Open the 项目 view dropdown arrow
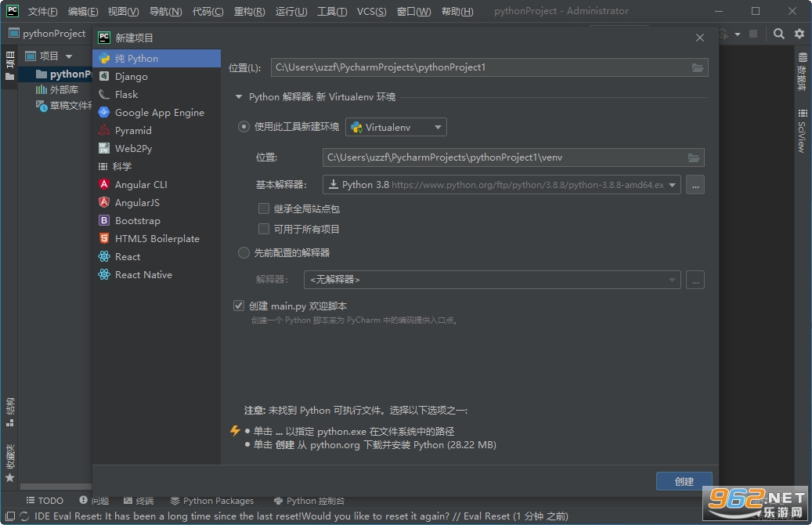The height and width of the screenshot is (525, 812). point(69,56)
